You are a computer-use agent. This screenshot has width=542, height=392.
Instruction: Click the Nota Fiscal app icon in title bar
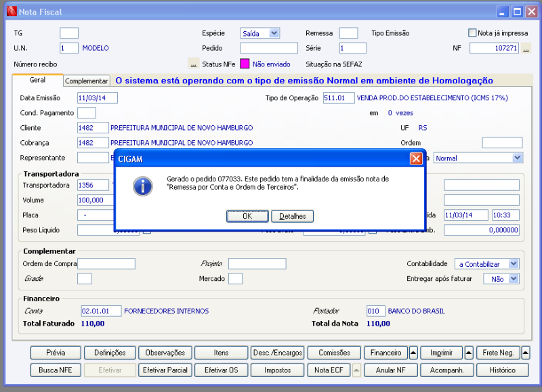[12, 12]
